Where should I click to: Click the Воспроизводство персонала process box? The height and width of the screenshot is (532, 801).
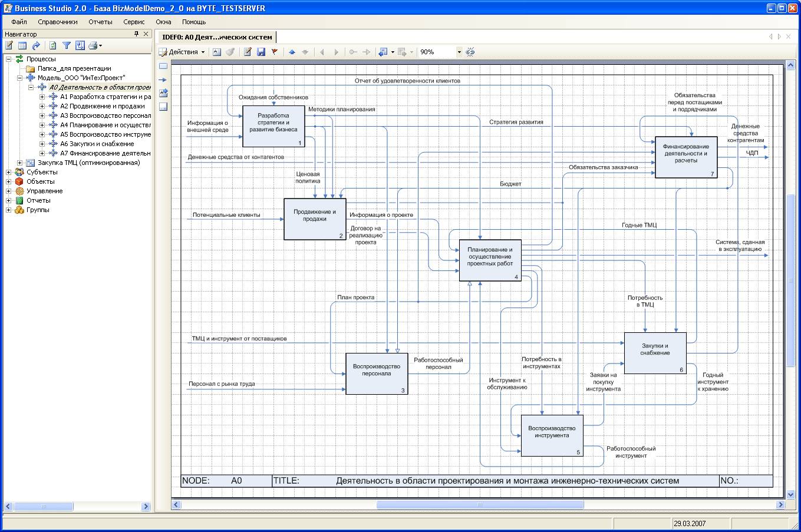(x=377, y=374)
